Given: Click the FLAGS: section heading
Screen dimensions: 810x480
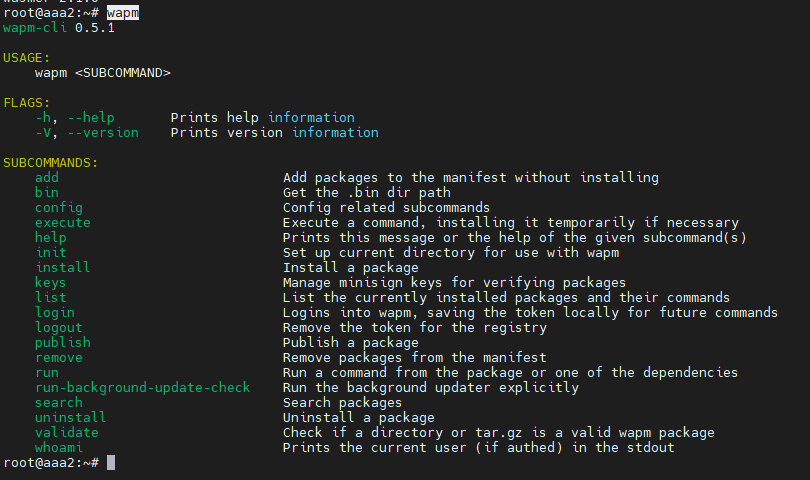Looking at the screenshot, I should (27, 103).
